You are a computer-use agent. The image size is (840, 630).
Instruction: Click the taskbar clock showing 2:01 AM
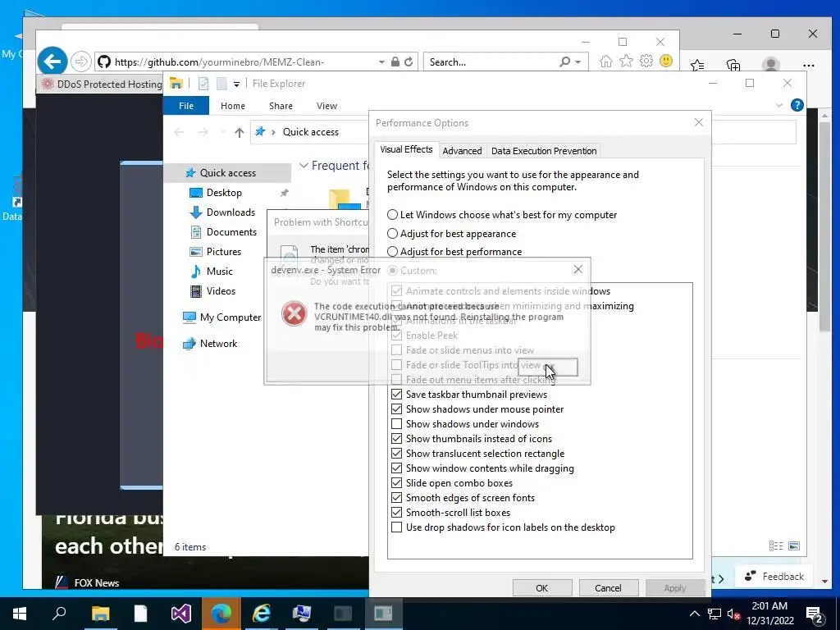point(769,614)
